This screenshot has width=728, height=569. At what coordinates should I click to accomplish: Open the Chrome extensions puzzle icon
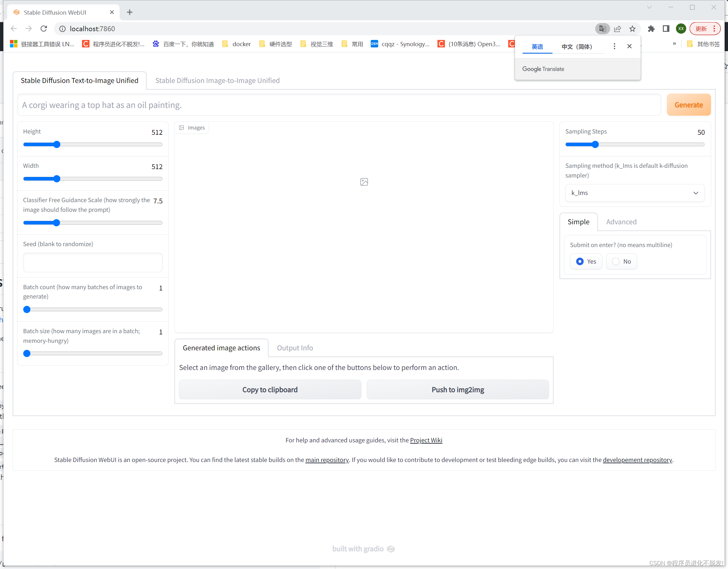651,29
